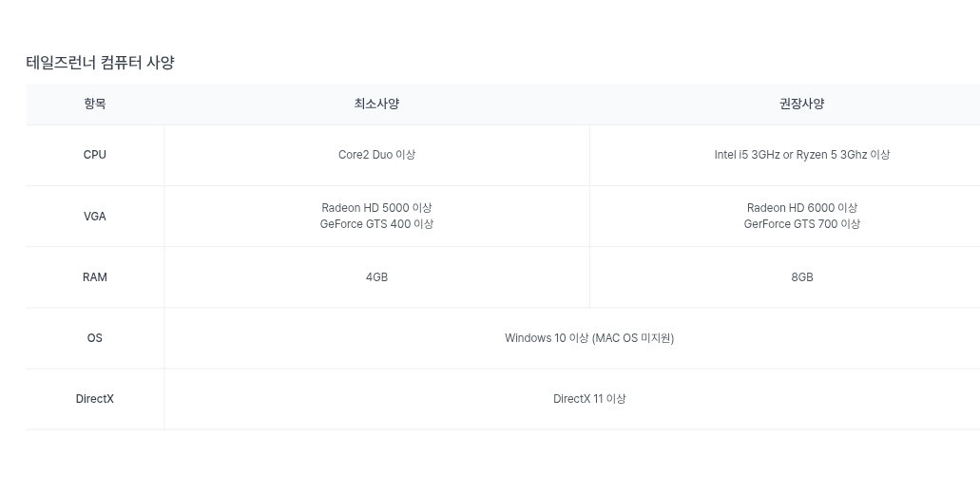Select the 항목 column header
The height and width of the screenshot is (494, 980).
[x=95, y=104]
